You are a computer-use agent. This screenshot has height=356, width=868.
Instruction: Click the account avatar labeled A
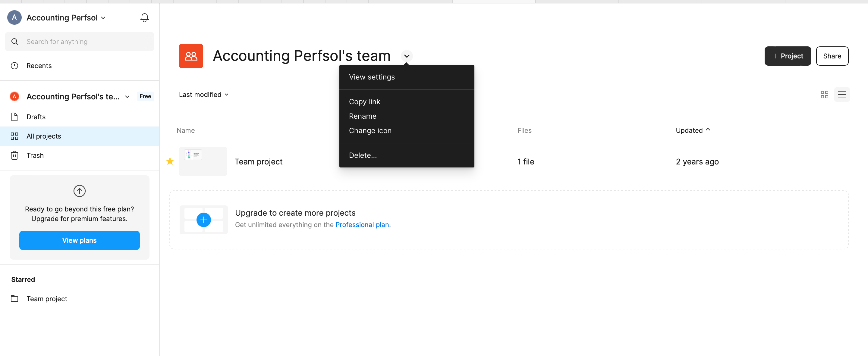pyautogui.click(x=14, y=17)
